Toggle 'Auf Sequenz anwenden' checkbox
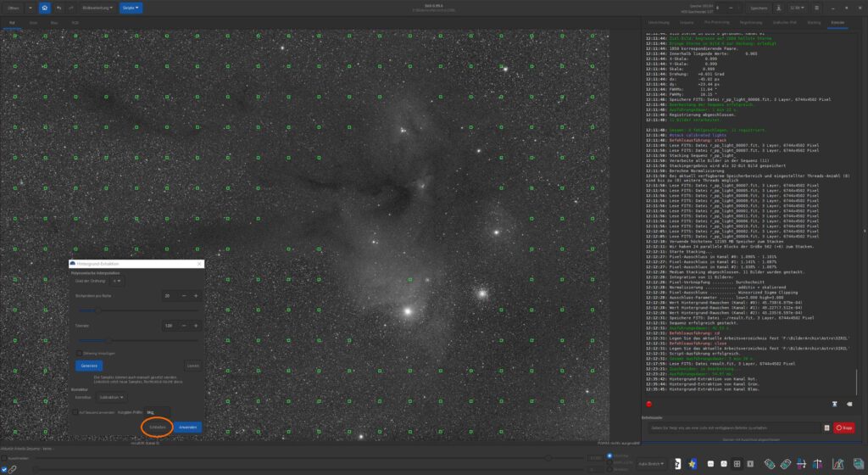This screenshot has width=868, height=475. (75, 411)
